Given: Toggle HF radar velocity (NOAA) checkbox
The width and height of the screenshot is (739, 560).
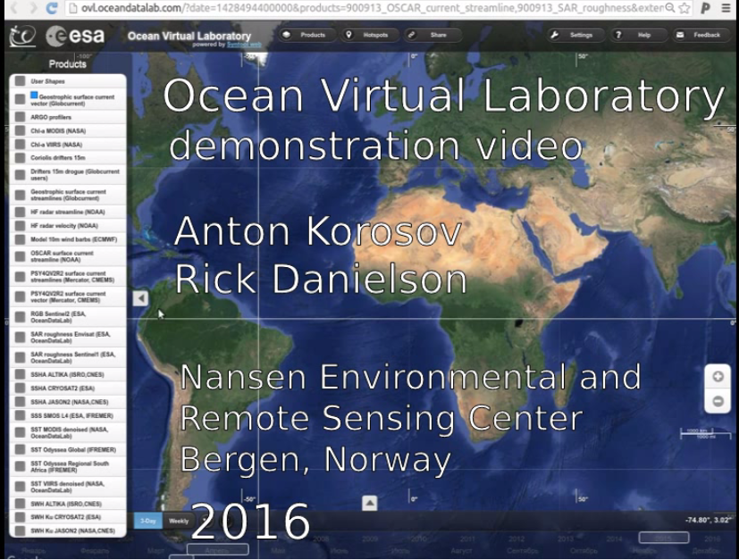Looking at the screenshot, I should tap(20, 226).
